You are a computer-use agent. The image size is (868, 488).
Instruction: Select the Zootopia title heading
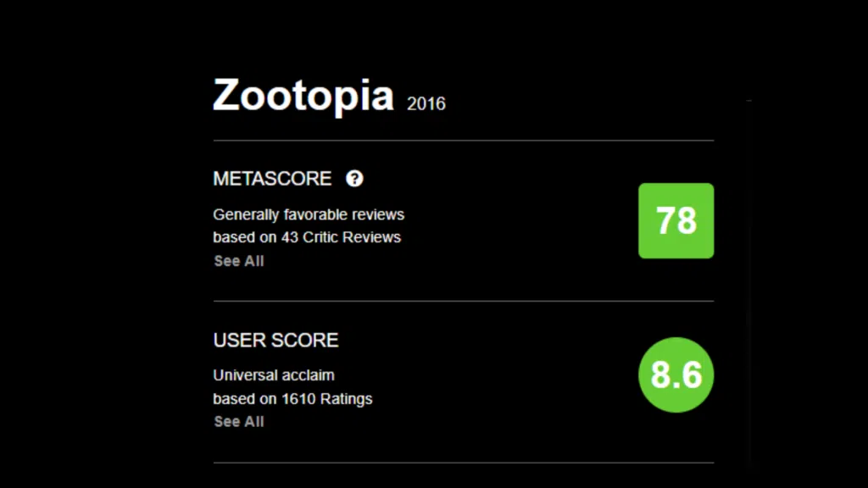click(x=303, y=96)
